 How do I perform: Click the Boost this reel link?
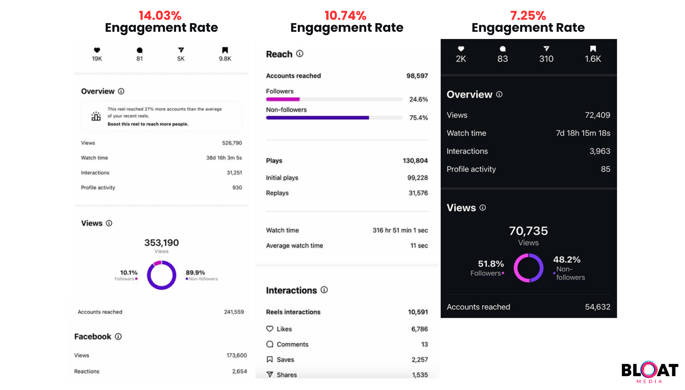pos(148,124)
